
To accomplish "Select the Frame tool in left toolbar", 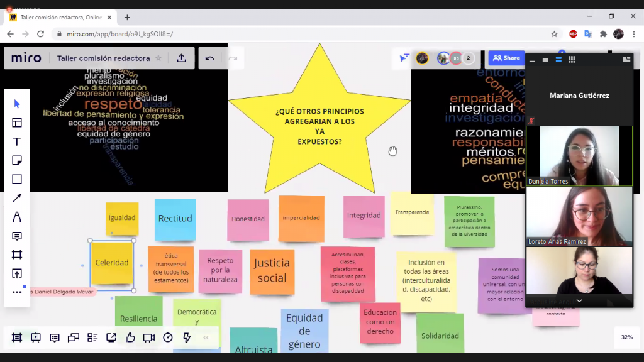I will click(x=17, y=255).
